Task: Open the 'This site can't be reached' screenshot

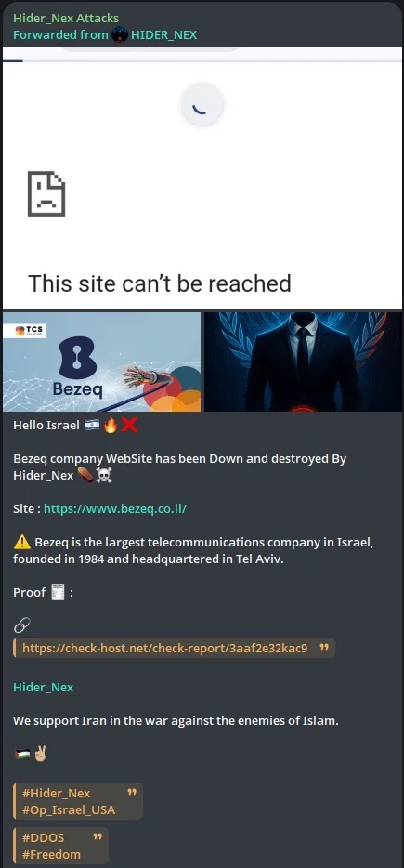Action: pyautogui.click(x=202, y=178)
